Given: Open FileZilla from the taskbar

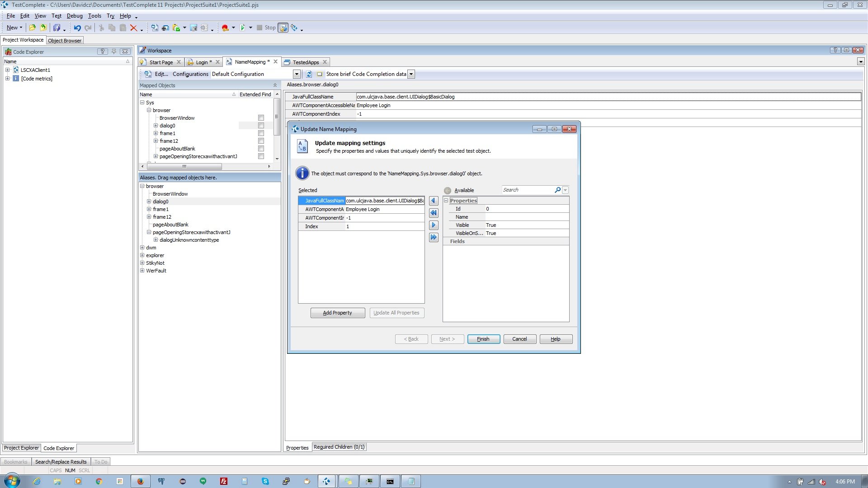Looking at the screenshot, I should pyautogui.click(x=223, y=481).
